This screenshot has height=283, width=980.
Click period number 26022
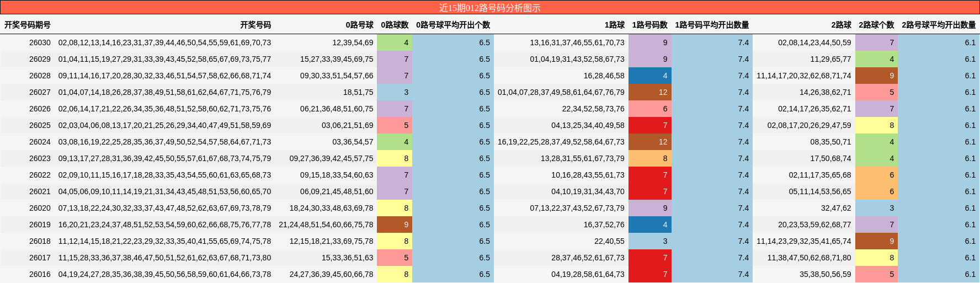pyautogui.click(x=40, y=175)
